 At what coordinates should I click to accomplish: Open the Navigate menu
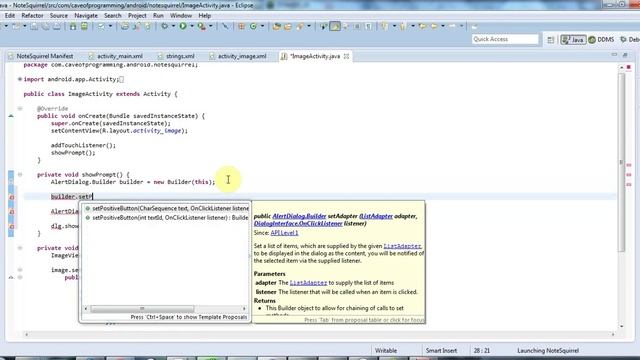coord(86,16)
